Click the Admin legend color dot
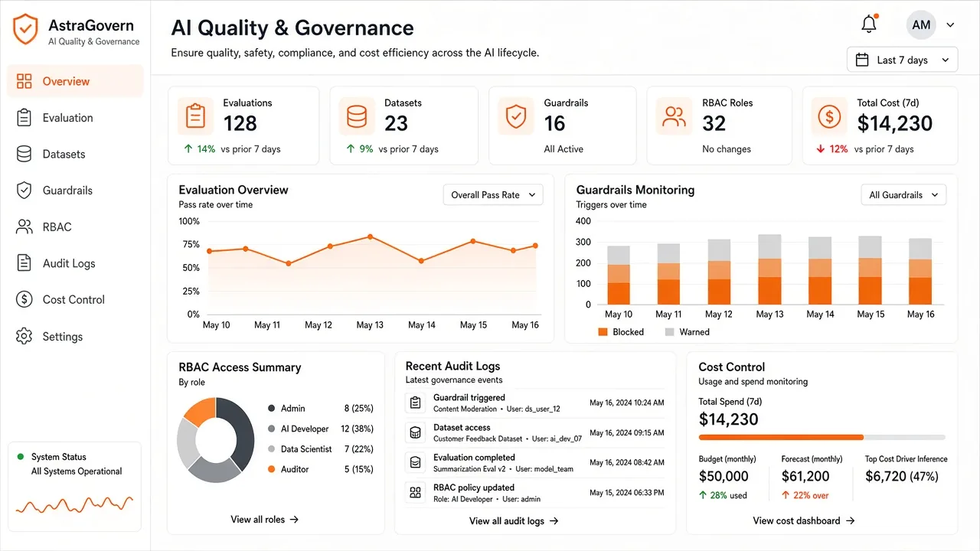The height and width of the screenshot is (551, 980). (x=272, y=409)
